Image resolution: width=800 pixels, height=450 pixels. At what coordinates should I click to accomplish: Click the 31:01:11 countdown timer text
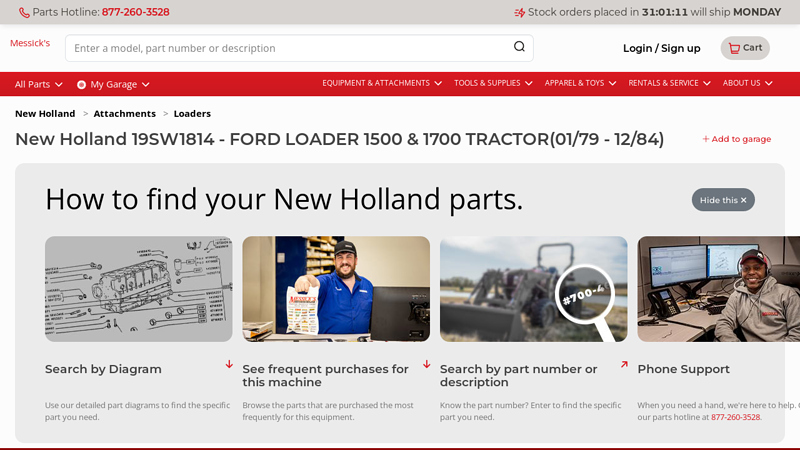point(664,12)
